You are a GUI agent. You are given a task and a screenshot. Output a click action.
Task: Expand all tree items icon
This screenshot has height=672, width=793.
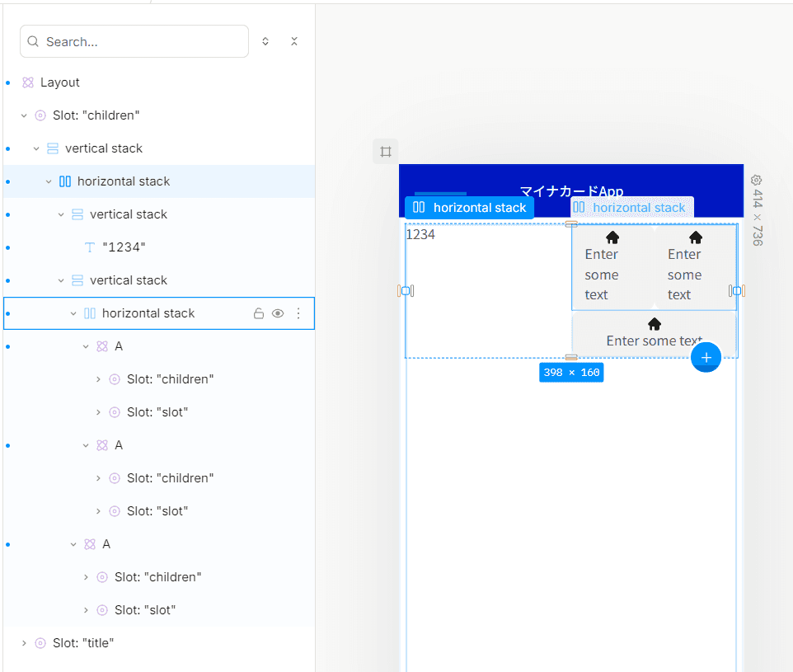coord(265,41)
